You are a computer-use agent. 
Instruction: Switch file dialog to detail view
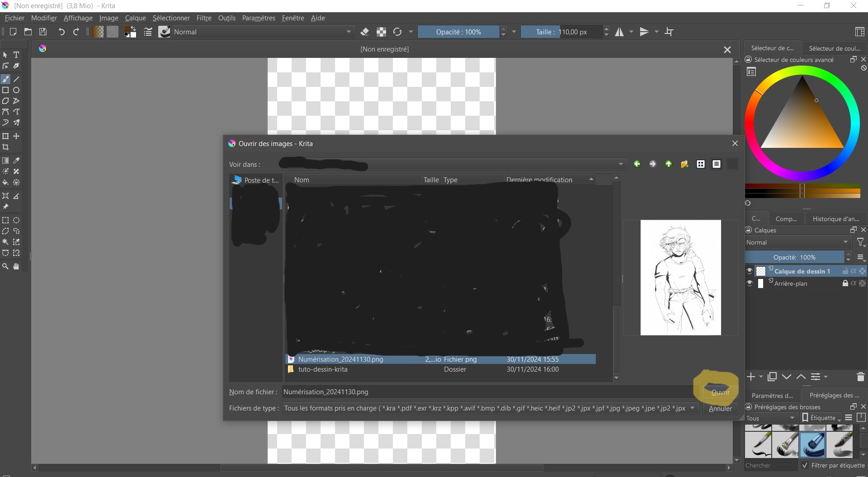[x=717, y=164]
